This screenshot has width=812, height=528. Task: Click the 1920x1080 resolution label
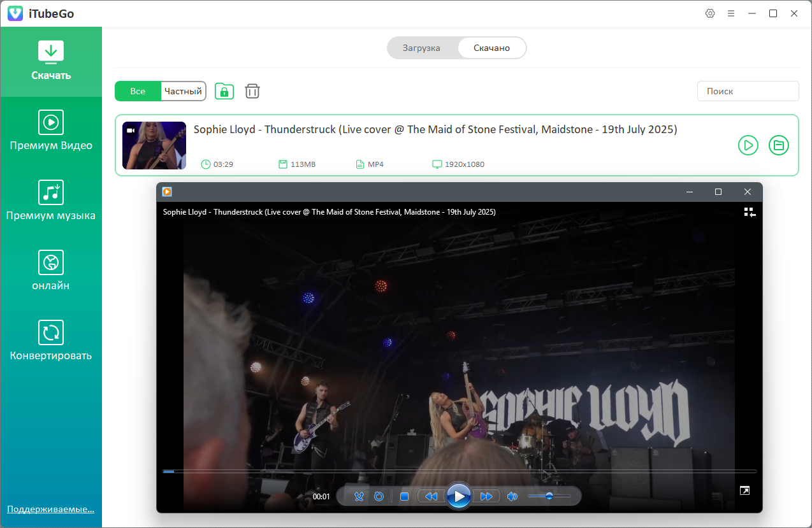pos(465,164)
